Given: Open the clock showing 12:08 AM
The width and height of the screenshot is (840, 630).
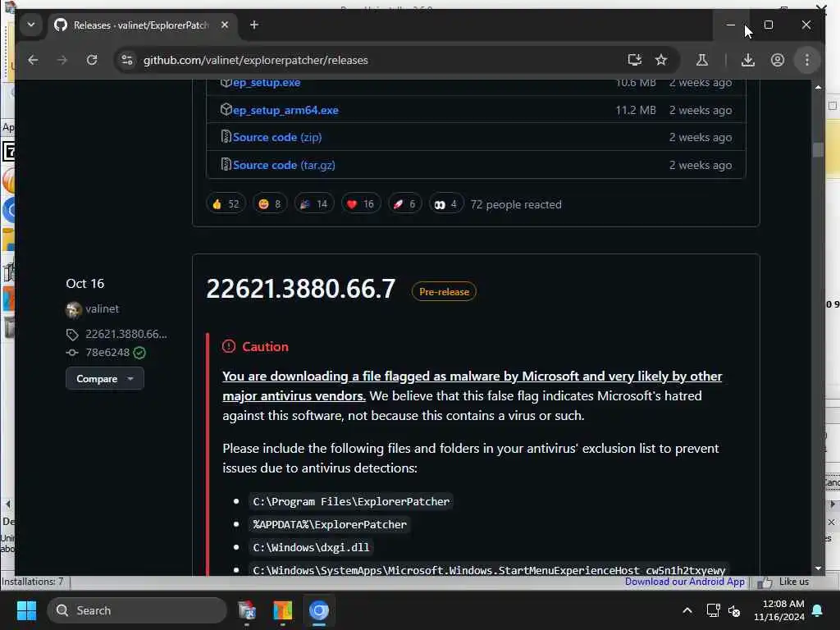Looking at the screenshot, I should point(779,610).
